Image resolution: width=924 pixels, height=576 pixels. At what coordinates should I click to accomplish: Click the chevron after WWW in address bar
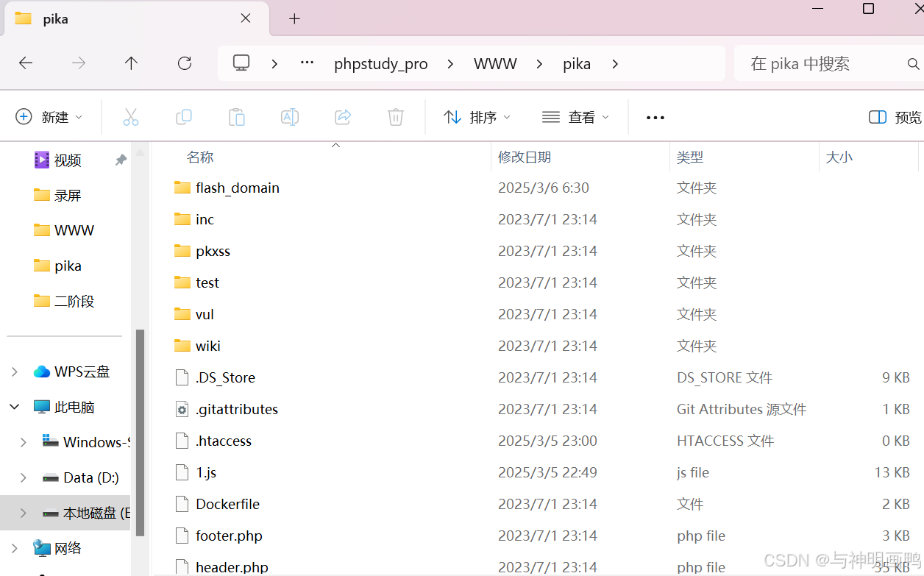540,64
